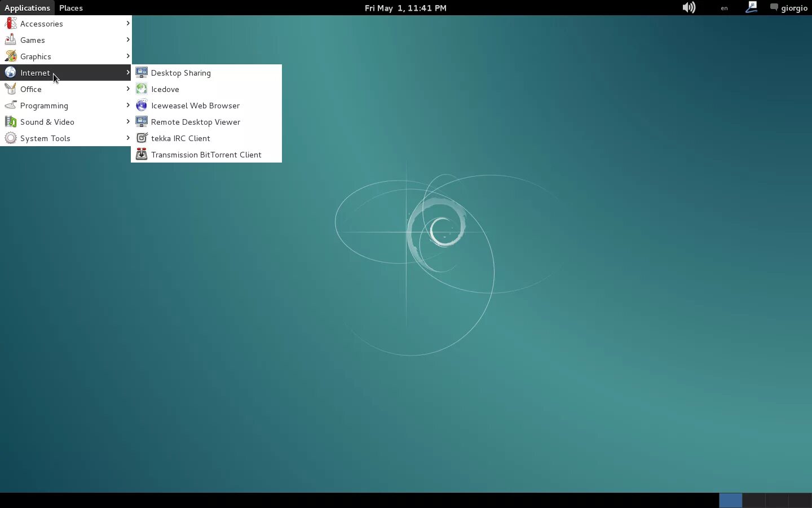Viewport: 812px width, 508px height.
Task: Click the Internet globe icon
Action: [x=11, y=72]
